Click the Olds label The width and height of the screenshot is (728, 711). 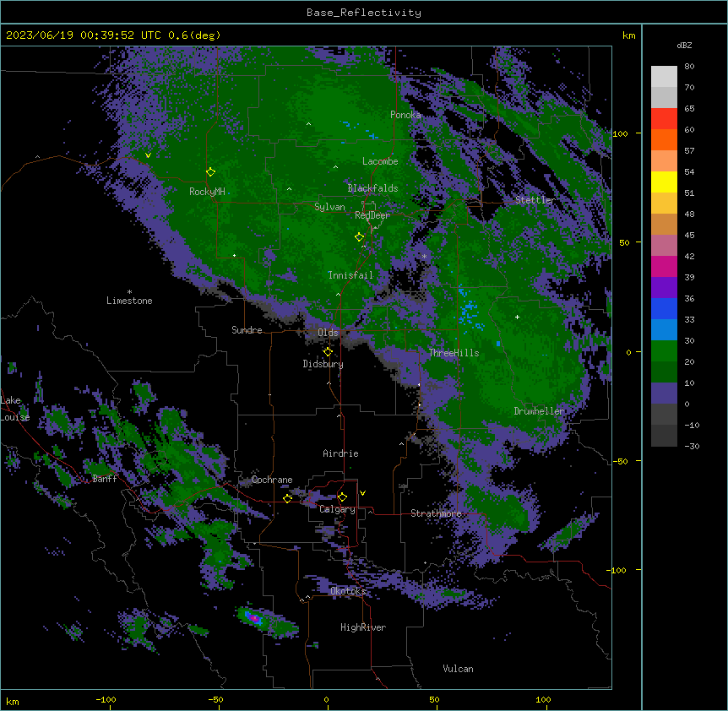(x=328, y=333)
